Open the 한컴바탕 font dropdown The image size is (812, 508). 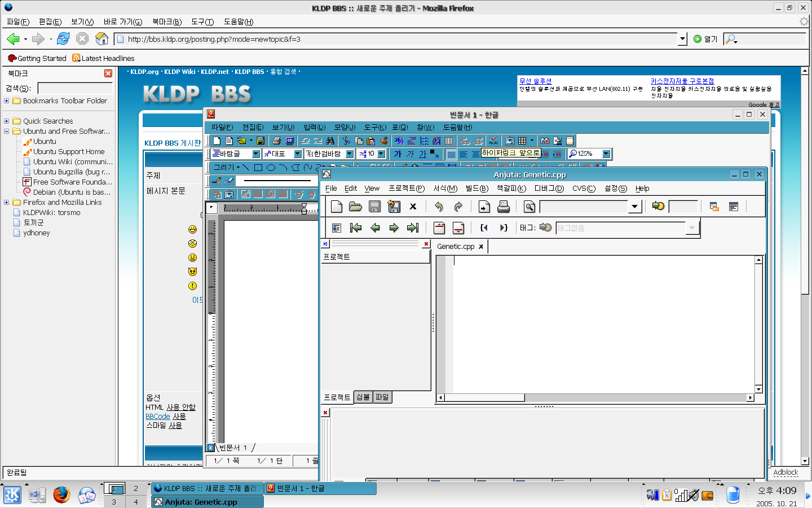click(x=349, y=154)
